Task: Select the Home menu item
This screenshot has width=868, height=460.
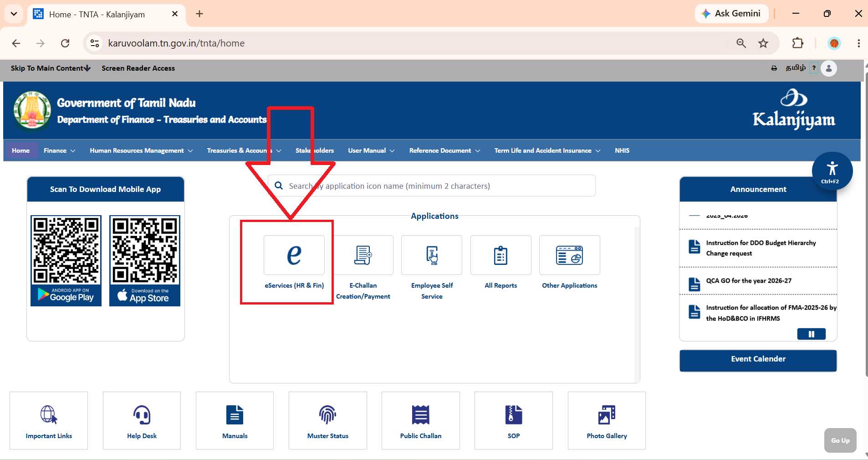Action: click(x=21, y=150)
